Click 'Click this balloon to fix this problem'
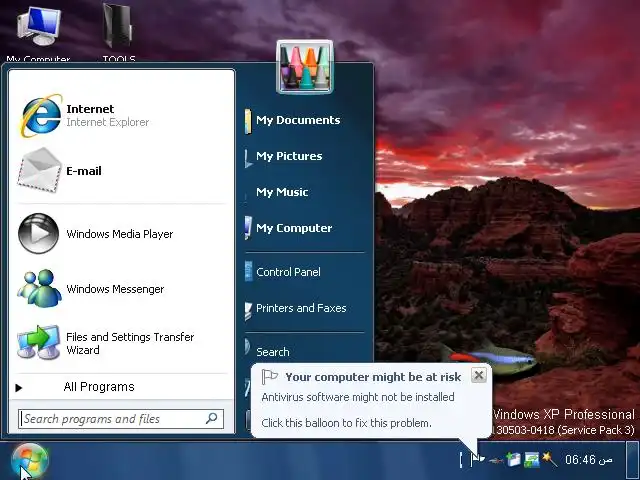The height and width of the screenshot is (480, 640). coord(346,423)
